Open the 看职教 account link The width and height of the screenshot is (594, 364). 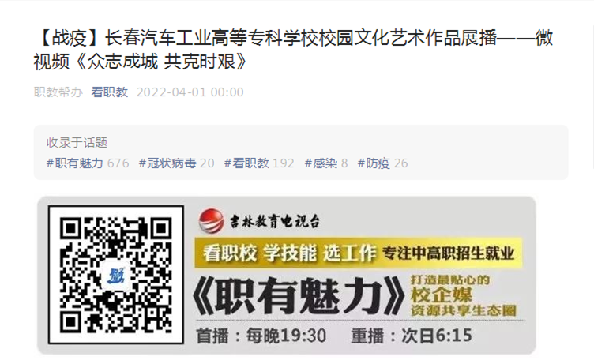(110, 92)
